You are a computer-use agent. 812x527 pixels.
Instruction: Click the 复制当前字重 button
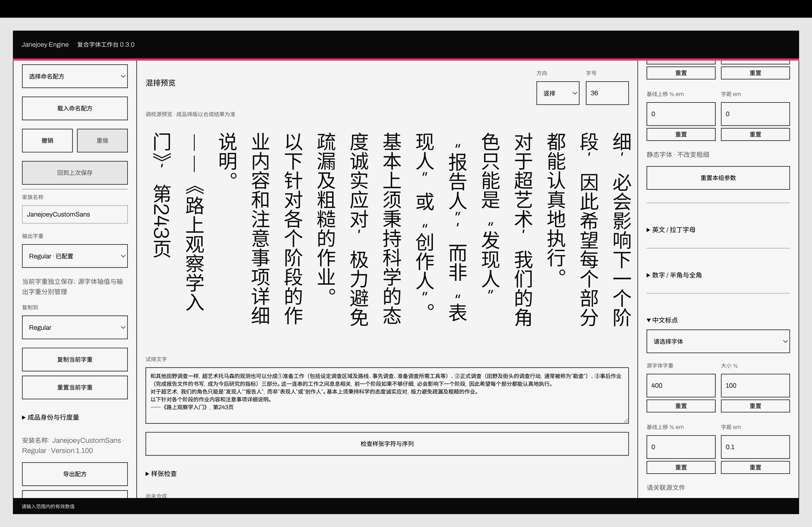tap(75, 359)
